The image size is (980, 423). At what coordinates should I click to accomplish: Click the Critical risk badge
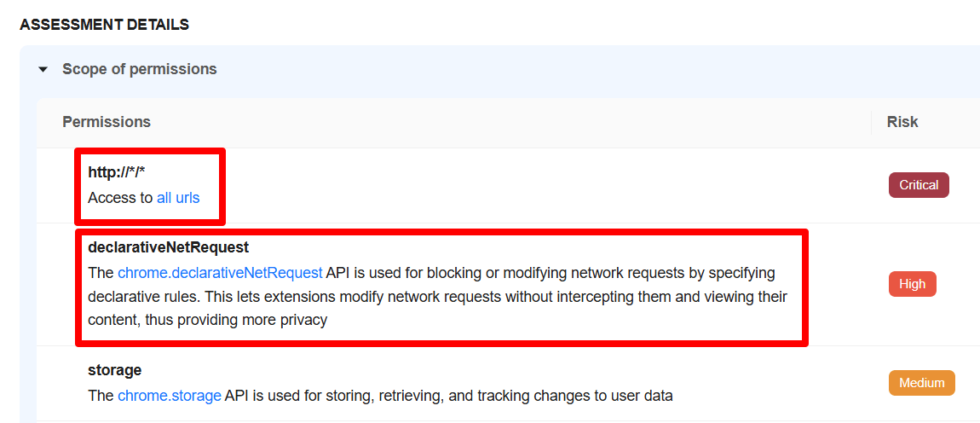pyautogui.click(x=919, y=185)
